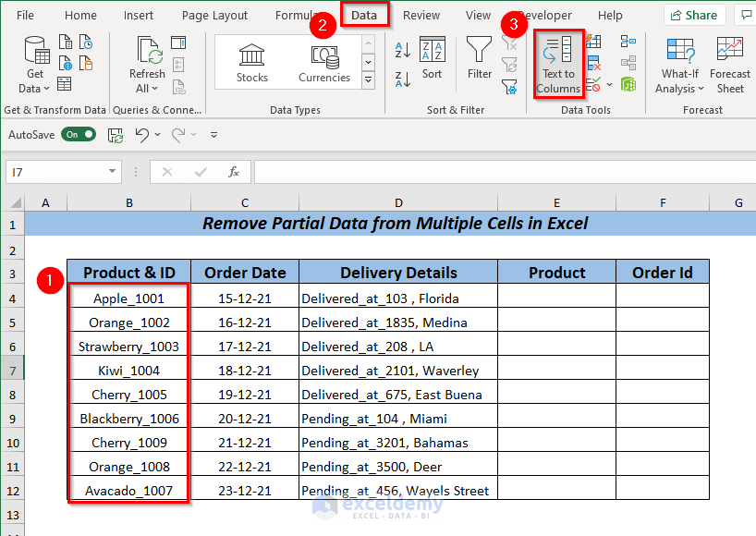This screenshot has width=756, height=536.
Task: Toggle the AutoSave switch off
Action: [79, 134]
